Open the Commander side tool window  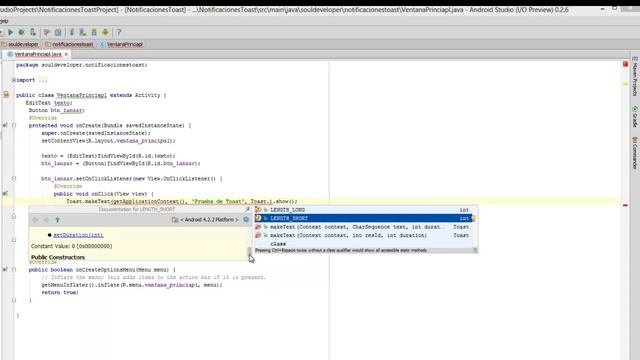coord(635,153)
